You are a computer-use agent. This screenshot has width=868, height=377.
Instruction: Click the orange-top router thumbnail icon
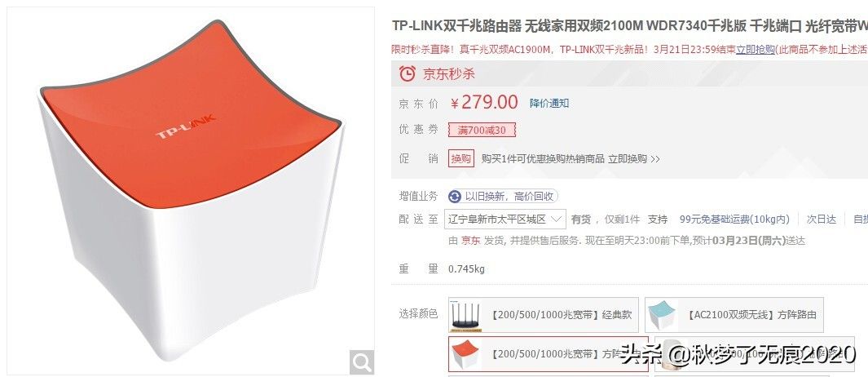click(465, 353)
